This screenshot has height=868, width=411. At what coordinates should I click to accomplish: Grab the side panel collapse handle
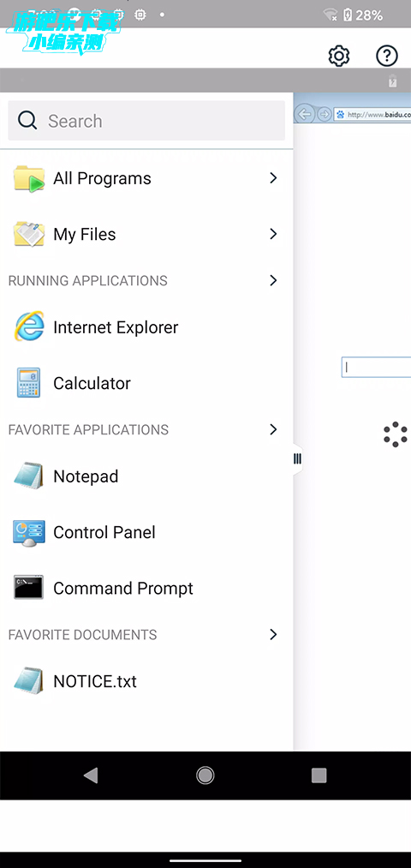pyautogui.click(x=298, y=458)
